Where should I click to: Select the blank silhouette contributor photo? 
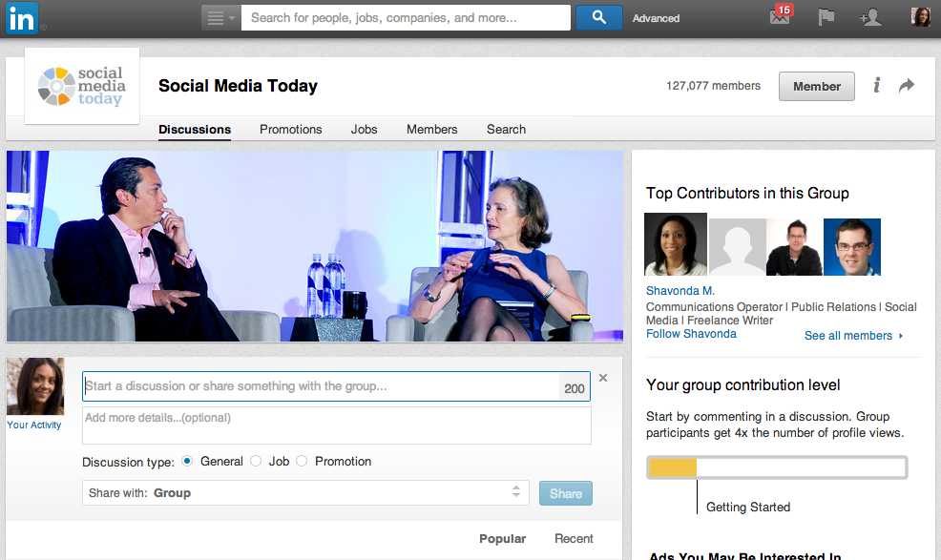[737, 247]
